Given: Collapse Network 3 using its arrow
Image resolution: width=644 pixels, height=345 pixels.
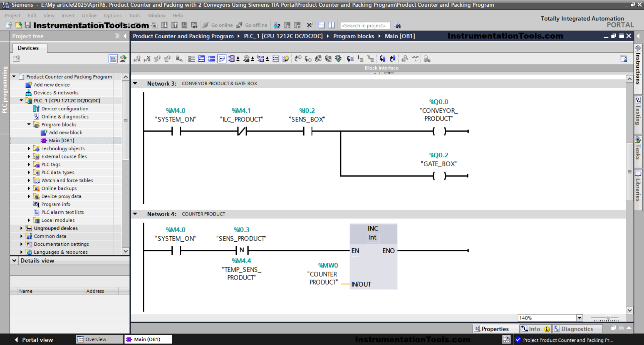Looking at the screenshot, I should pos(135,84).
